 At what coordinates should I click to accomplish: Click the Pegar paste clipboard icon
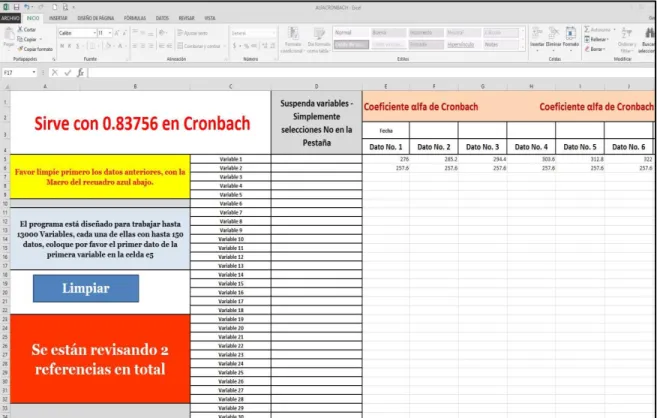[x=9, y=36]
